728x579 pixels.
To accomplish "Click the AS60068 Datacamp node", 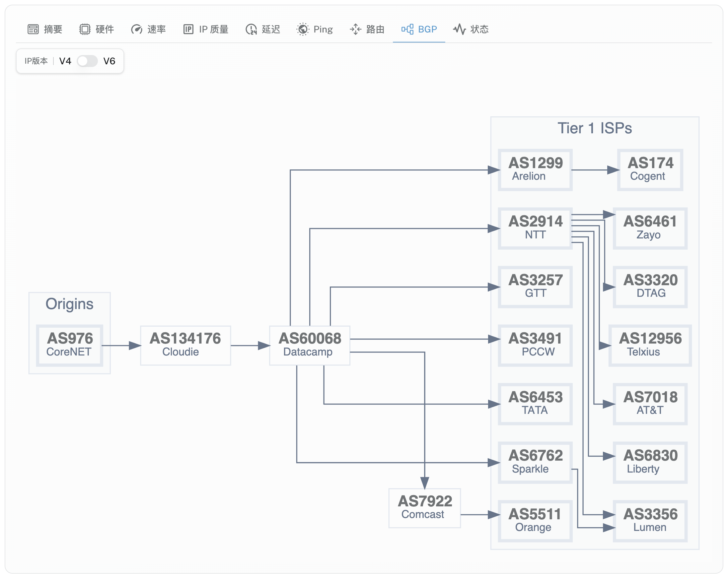I will (x=309, y=345).
